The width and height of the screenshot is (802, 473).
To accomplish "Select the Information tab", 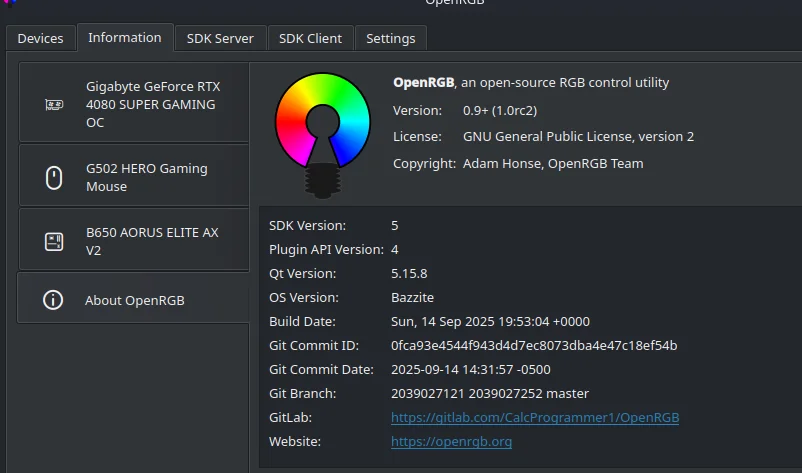I will click(125, 37).
